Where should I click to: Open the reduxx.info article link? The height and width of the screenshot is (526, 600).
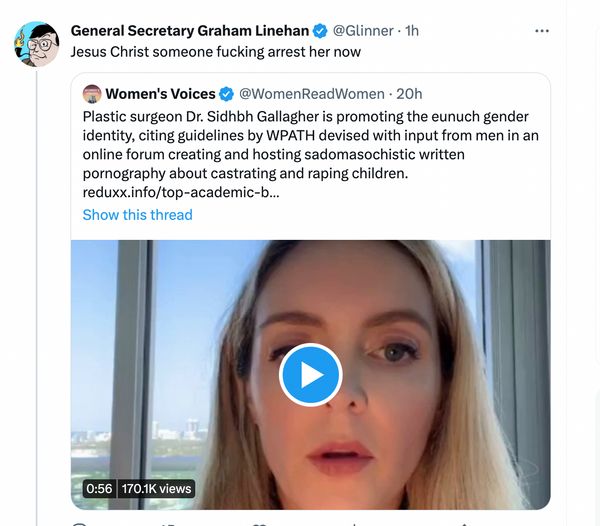click(x=181, y=192)
